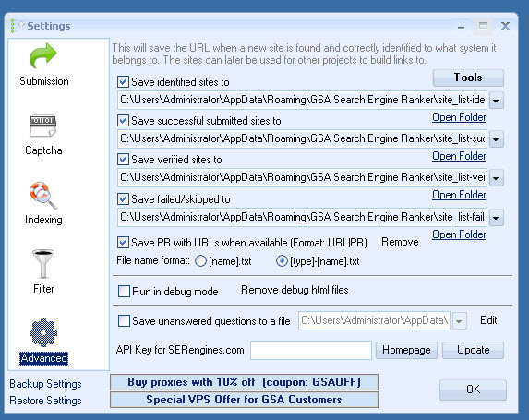Click Buy proxies with 10% off banner
This screenshot has height=420, width=529.
[244, 382]
